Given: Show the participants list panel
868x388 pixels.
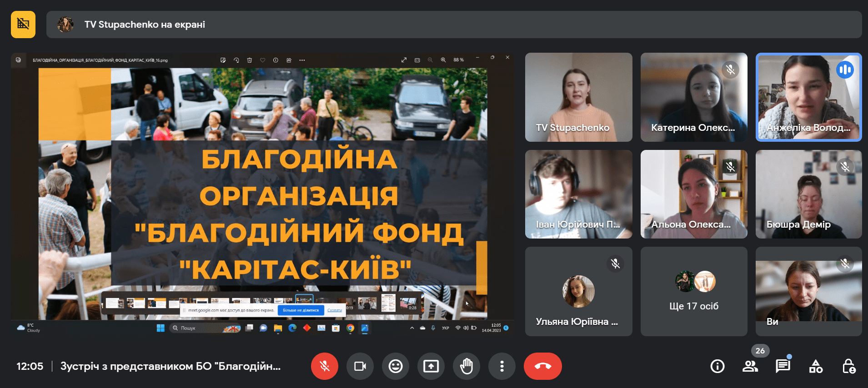Looking at the screenshot, I should point(750,366).
